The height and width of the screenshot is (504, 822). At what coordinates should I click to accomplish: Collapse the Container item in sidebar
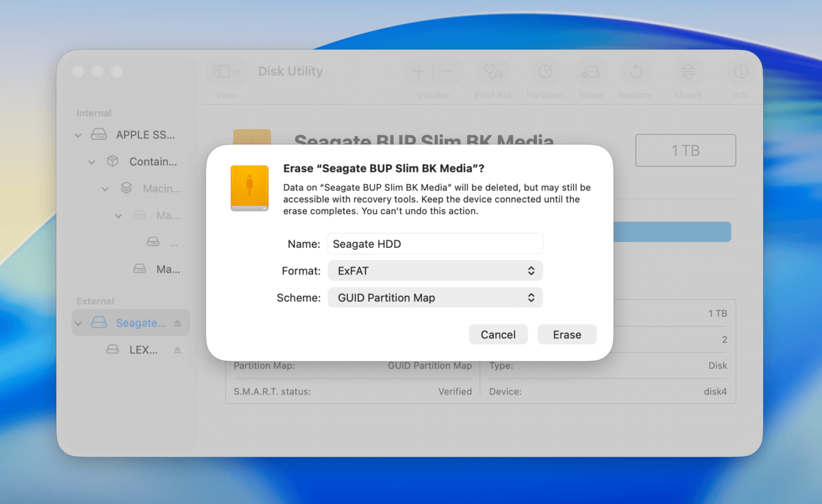tap(91, 162)
